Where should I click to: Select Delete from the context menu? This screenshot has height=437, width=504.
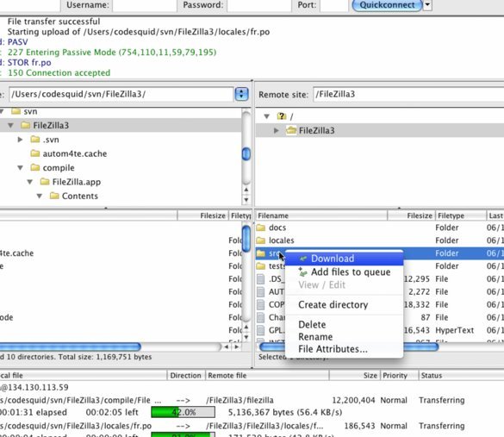tap(312, 325)
